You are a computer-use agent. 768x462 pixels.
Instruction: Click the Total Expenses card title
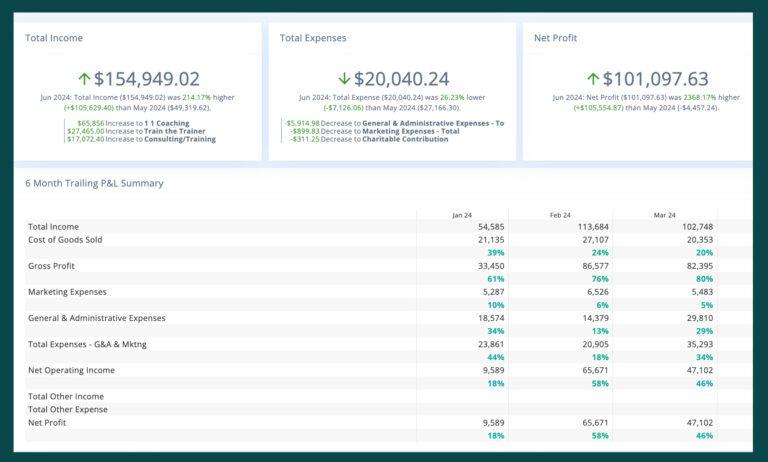313,38
